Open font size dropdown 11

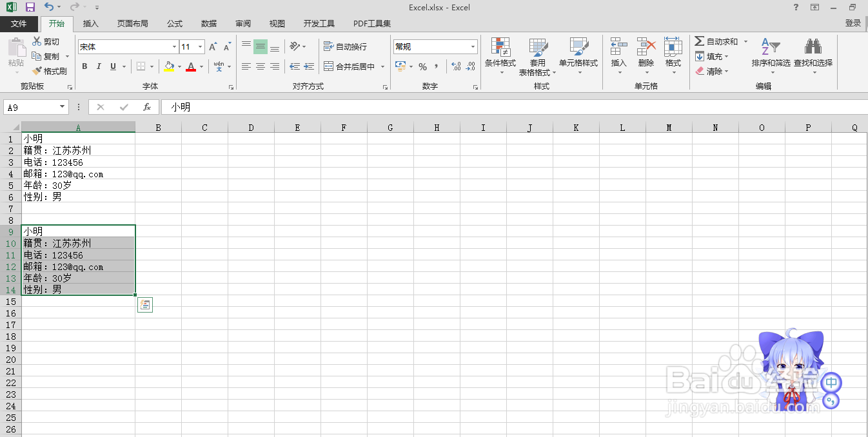tap(201, 47)
